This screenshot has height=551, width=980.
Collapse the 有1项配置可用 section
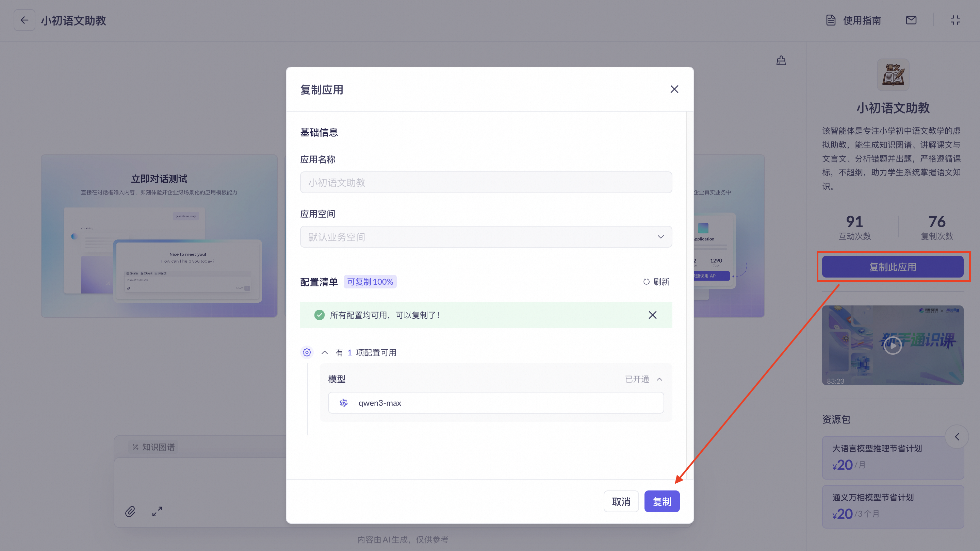click(325, 352)
